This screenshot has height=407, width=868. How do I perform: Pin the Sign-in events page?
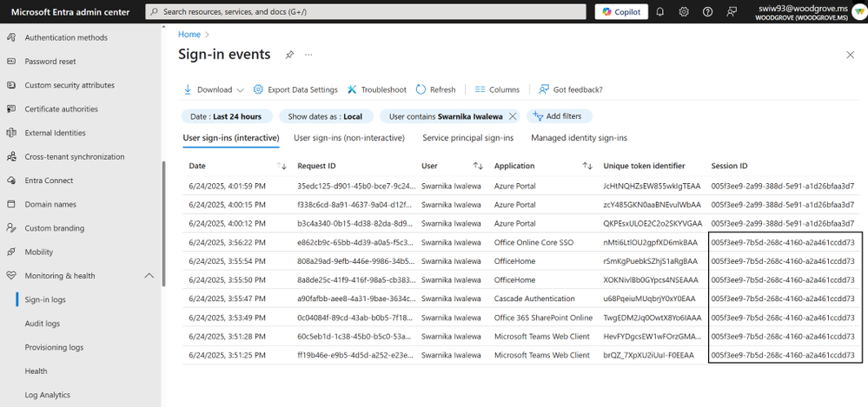point(289,55)
